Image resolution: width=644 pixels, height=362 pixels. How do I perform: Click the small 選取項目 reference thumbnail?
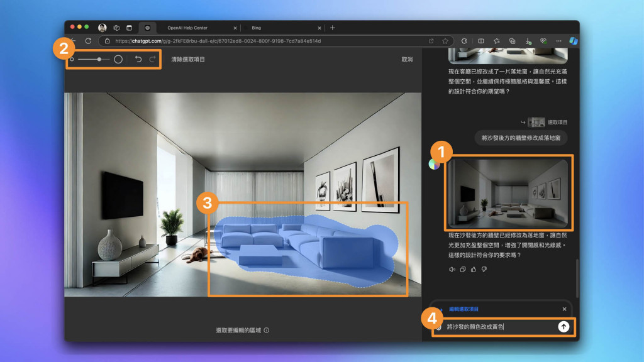[x=536, y=122]
